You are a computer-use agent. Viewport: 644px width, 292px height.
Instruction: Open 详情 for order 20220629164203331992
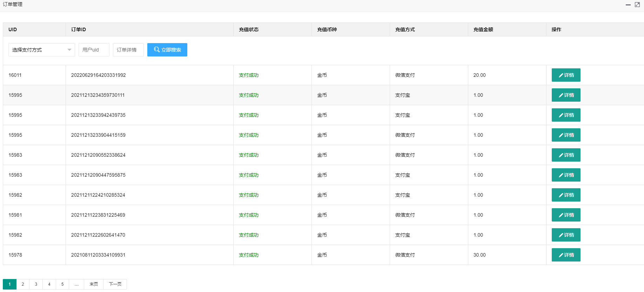tap(566, 75)
